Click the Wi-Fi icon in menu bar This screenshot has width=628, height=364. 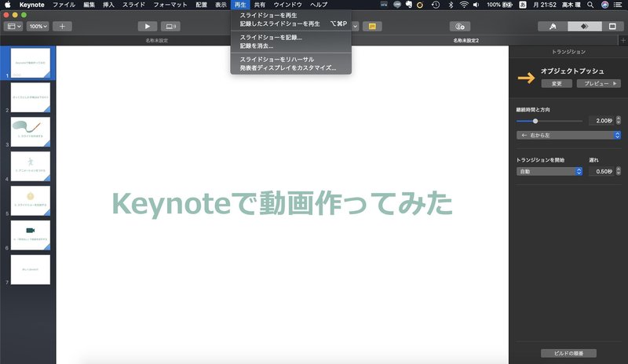point(464,5)
